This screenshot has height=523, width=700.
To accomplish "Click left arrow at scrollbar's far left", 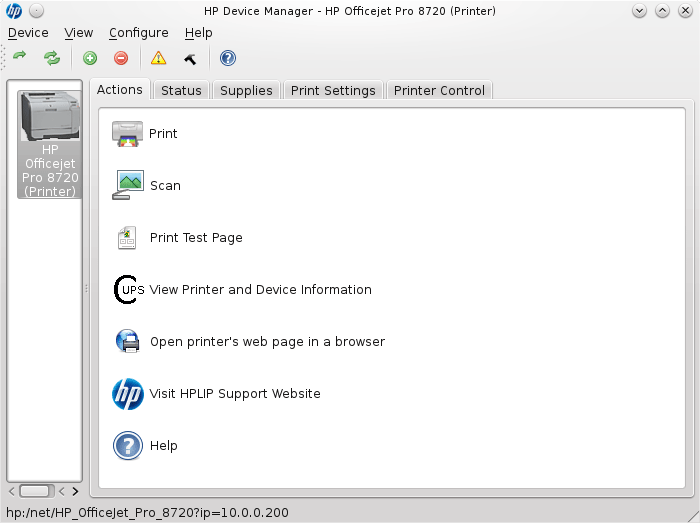I will 12,491.
